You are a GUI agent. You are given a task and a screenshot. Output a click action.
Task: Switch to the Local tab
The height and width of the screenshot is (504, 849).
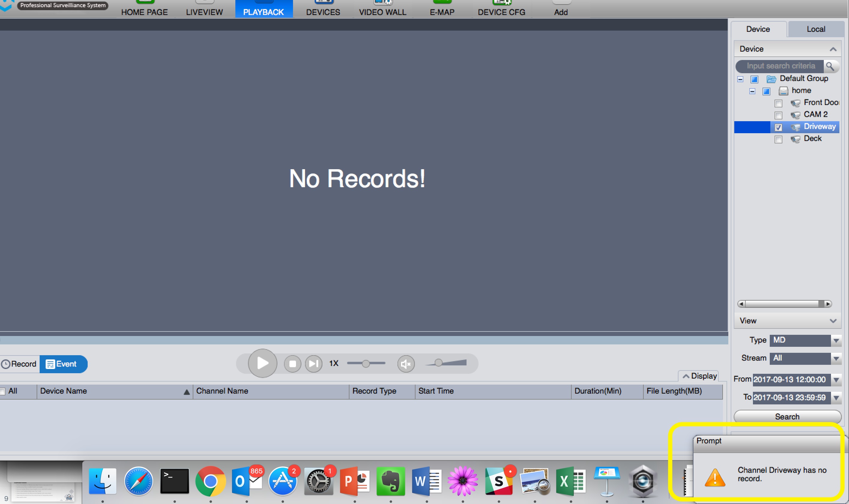click(x=816, y=29)
